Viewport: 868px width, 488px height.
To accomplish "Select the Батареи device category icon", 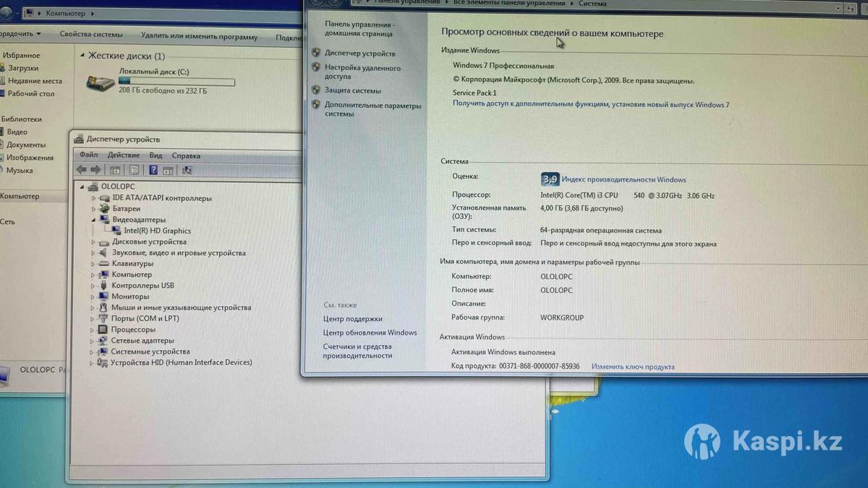I will tap(105, 209).
